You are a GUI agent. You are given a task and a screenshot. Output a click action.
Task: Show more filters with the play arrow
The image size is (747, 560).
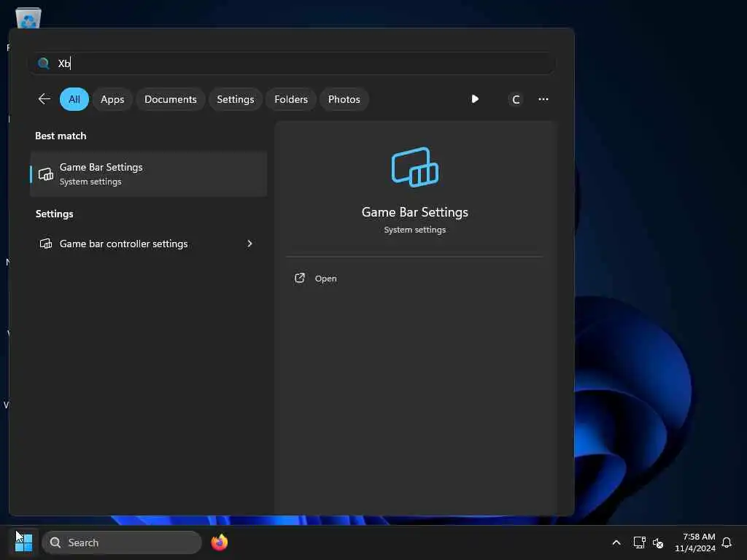[x=475, y=99]
